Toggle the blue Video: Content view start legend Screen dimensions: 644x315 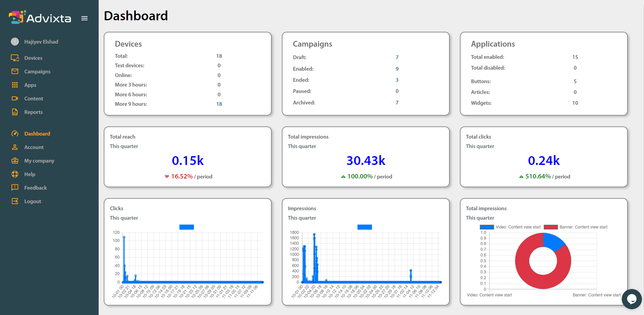[510, 227]
